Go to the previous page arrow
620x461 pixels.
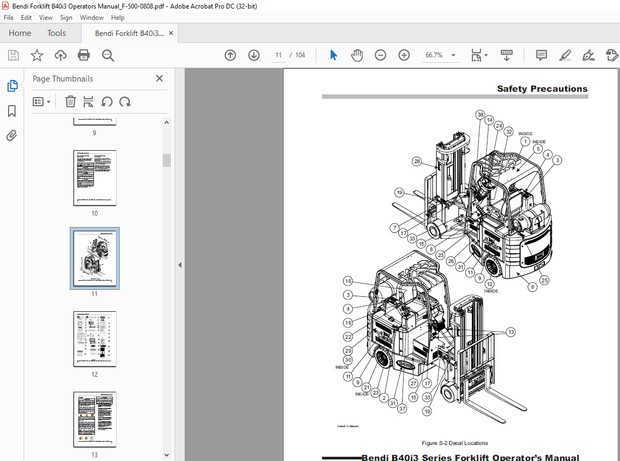tap(230, 55)
